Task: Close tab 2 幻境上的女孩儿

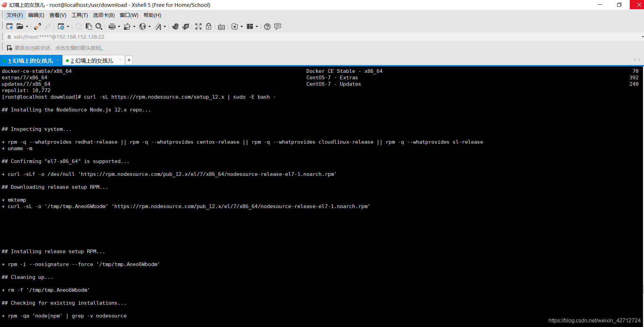Action: (x=120, y=60)
